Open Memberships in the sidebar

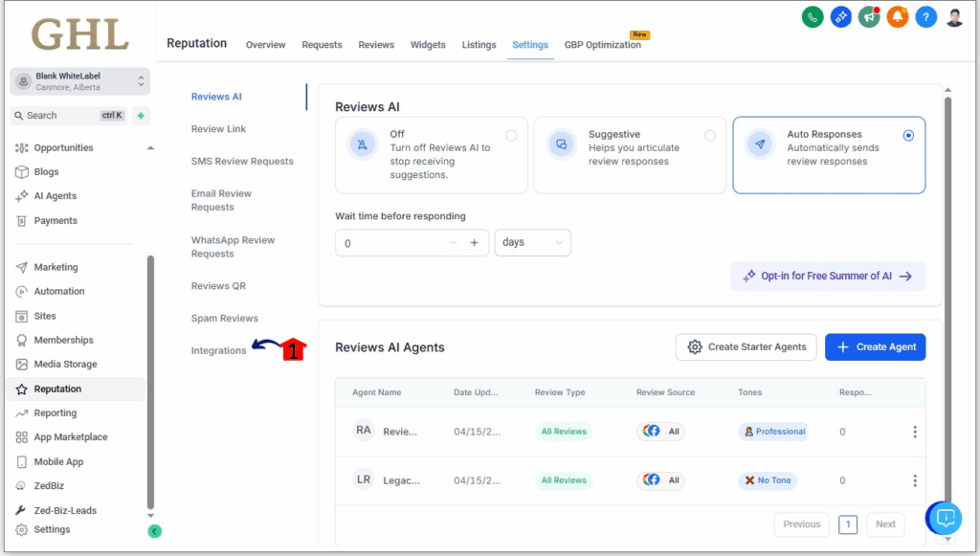63,340
